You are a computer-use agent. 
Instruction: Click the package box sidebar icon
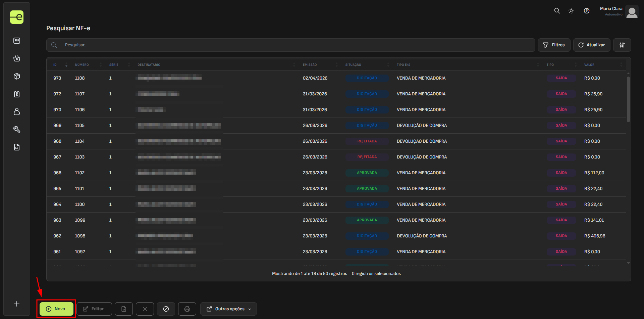(17, 76)
